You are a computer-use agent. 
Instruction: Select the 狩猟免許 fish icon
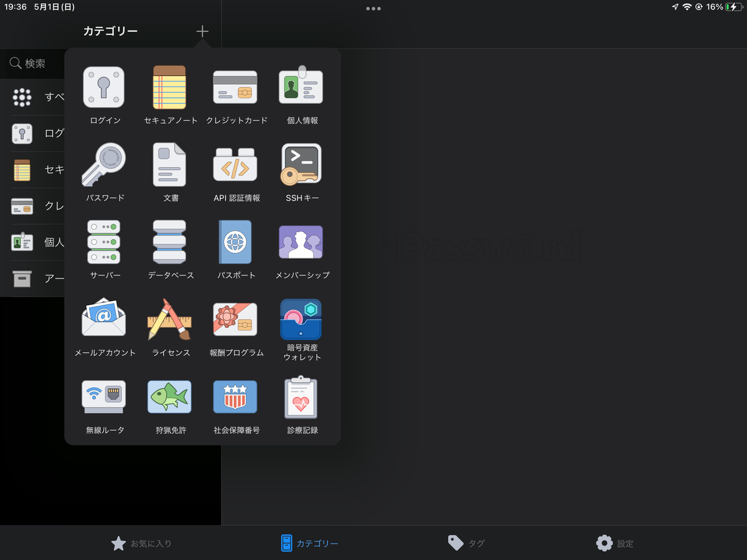pyautogui.click(x=169, y=397)
